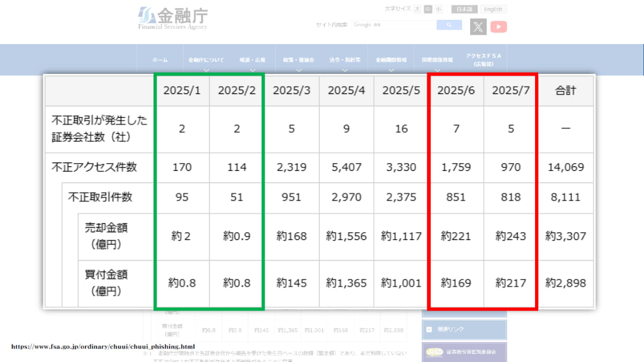Open the FSA X (Twitter) account icon
Image resolution: width=644 pixels, height=362 pixels.
477,26
